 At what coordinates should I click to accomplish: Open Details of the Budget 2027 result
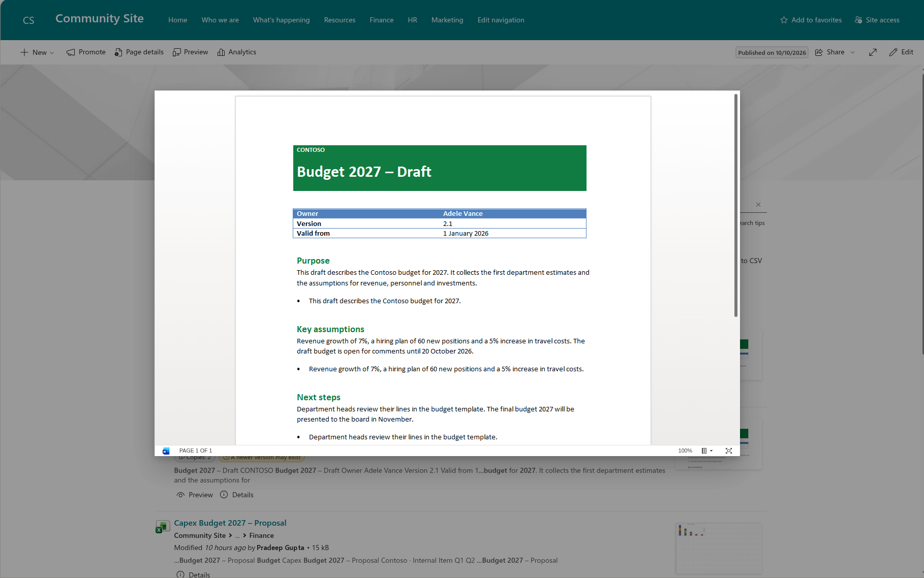[237, 495]
